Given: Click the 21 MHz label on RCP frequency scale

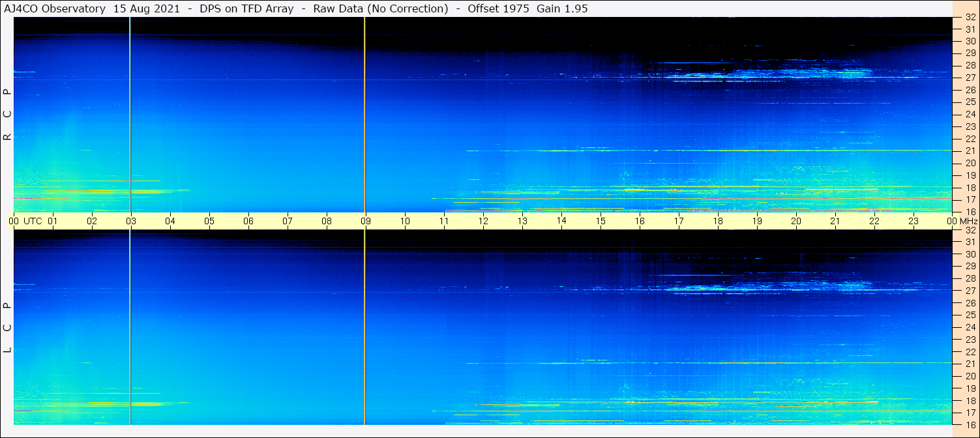Looking at the screenshot, I should [x=970, y=151].
